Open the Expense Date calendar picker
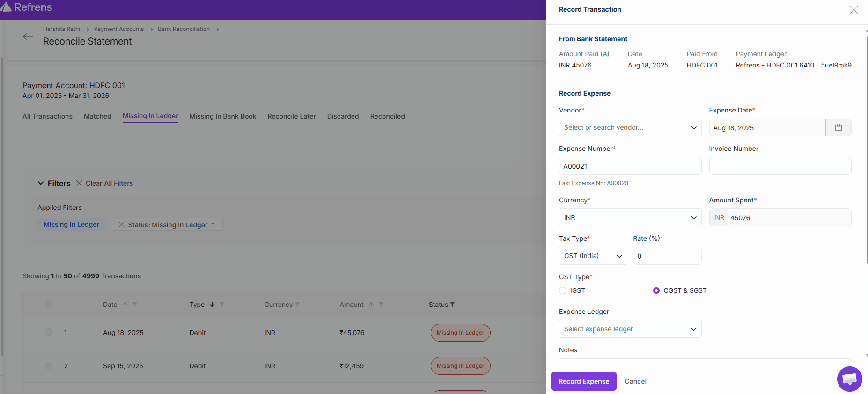The width and height of the screenshot is (868, 394). pos(838,127)
